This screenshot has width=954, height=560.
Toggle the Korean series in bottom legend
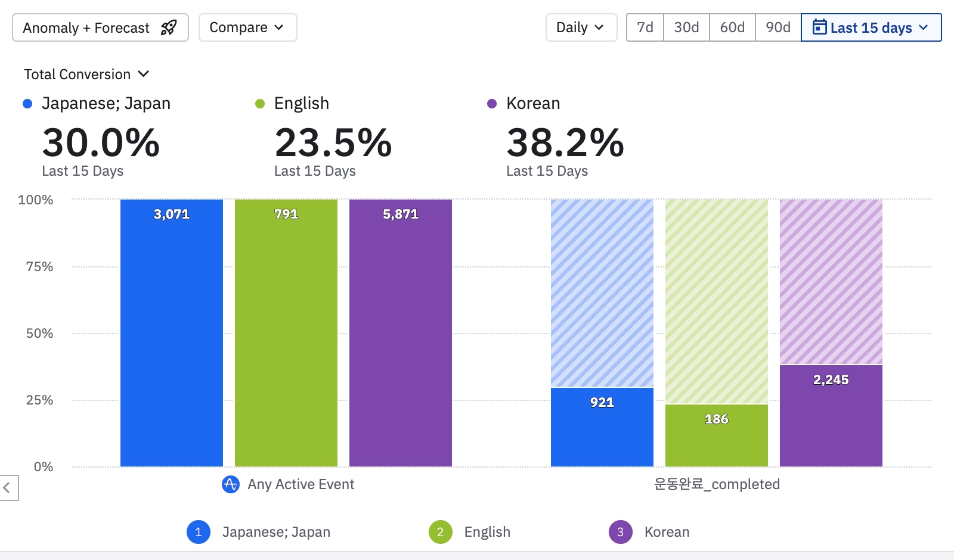point(667,532)
